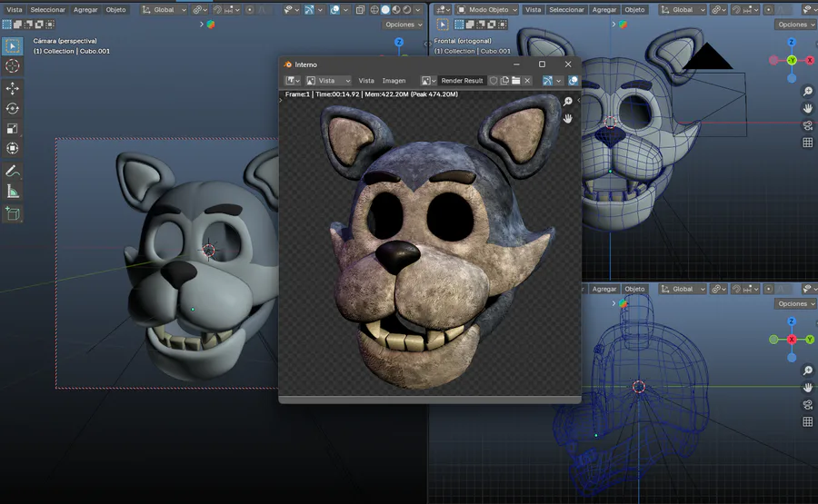Click the new image copy icon beside Render Result
This screenshot has height=504, width=818.
click(504, 80)
